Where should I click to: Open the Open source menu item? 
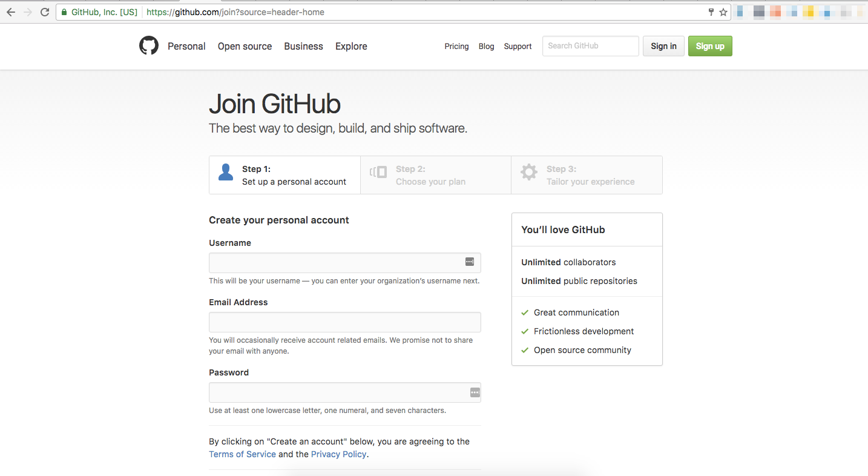245,46
